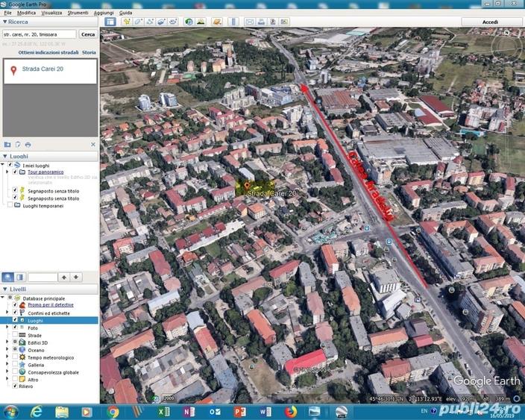525x420 pixels.
Task: Copy search results to clipboard icon
Action: click(x=18, y=145)
